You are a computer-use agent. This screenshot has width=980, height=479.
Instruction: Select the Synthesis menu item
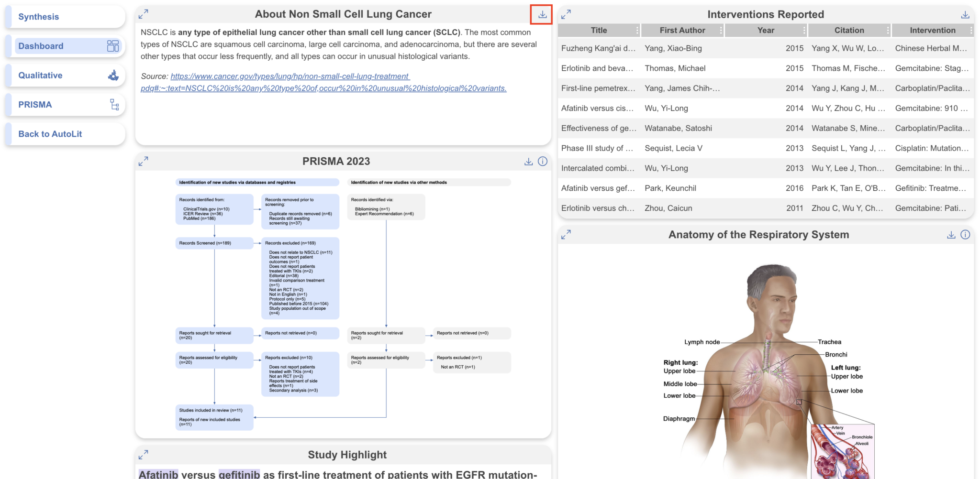coord(38,16)
